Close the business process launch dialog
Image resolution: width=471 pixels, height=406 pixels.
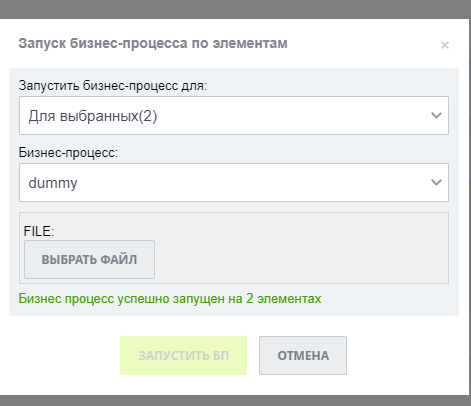point(445,45)
